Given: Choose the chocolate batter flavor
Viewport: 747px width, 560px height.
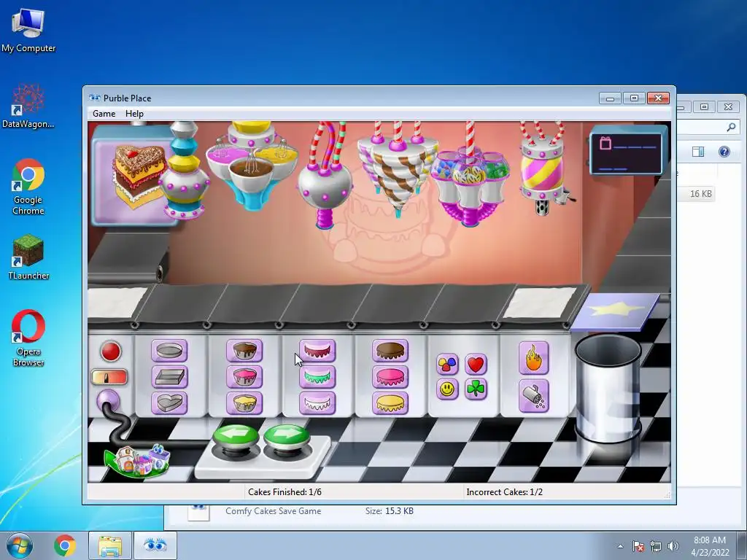Looking at the screenshot, I should click(x=244, y=351).
